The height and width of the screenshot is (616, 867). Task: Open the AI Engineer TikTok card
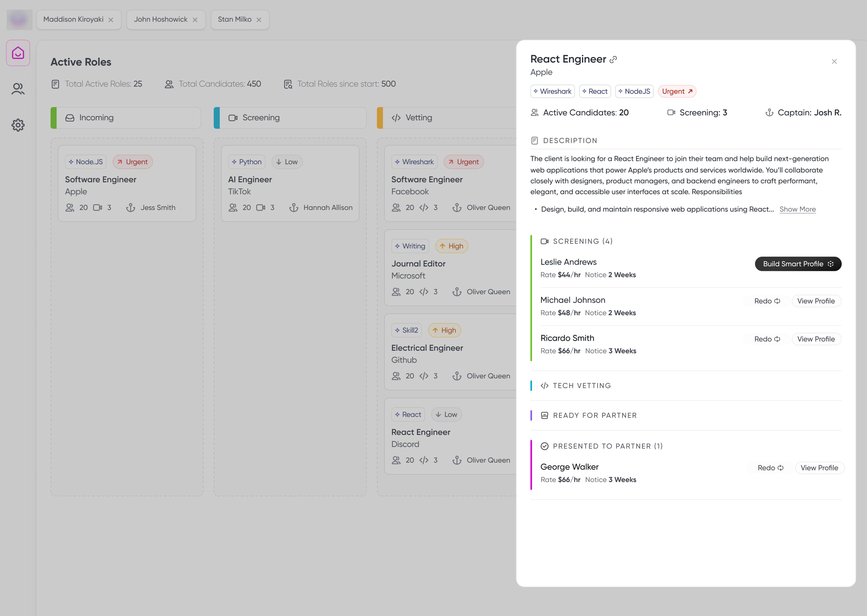290,183
